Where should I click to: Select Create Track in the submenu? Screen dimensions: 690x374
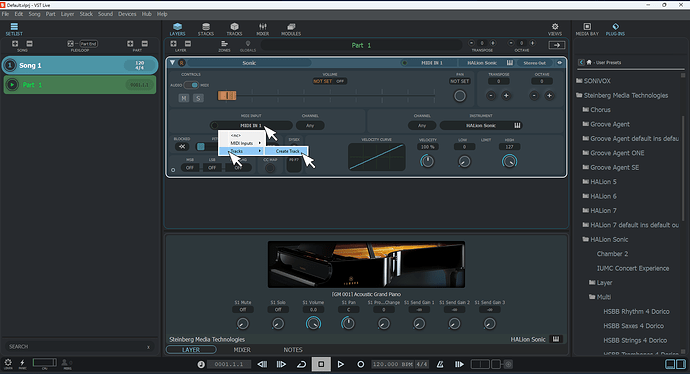(286, 151)
